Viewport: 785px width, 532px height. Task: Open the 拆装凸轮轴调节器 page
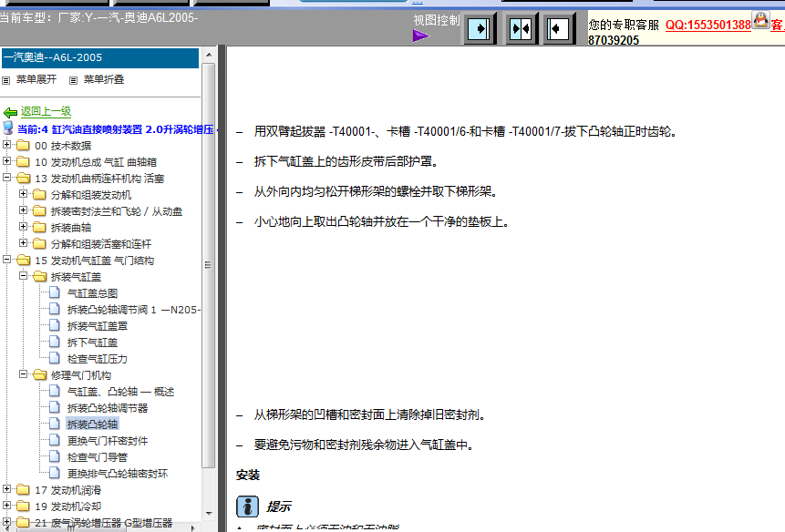108,408
